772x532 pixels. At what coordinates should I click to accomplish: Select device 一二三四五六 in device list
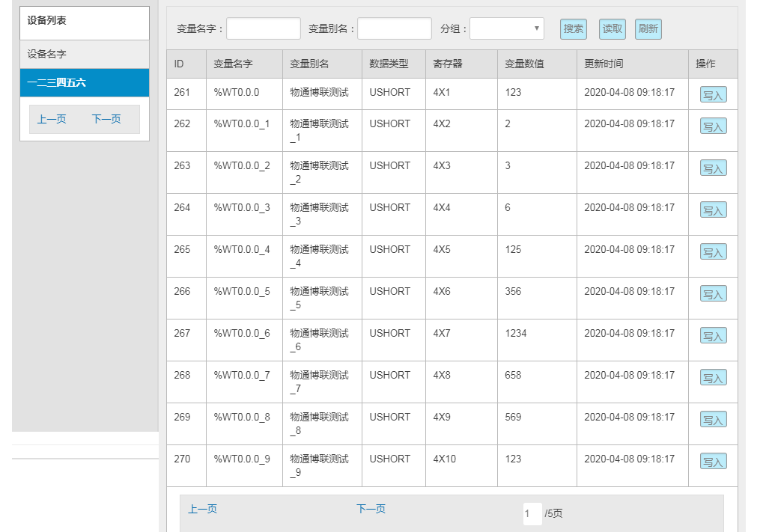(85, 82)
